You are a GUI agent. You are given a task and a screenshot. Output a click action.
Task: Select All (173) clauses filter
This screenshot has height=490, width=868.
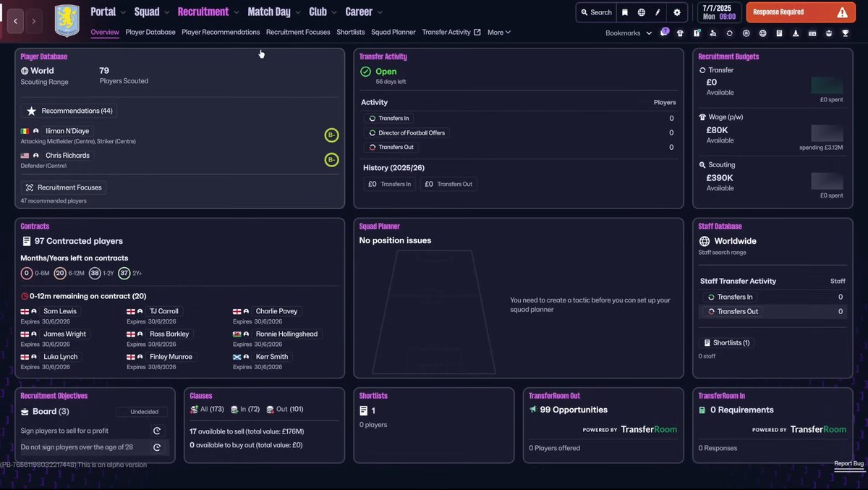(207, 410)
